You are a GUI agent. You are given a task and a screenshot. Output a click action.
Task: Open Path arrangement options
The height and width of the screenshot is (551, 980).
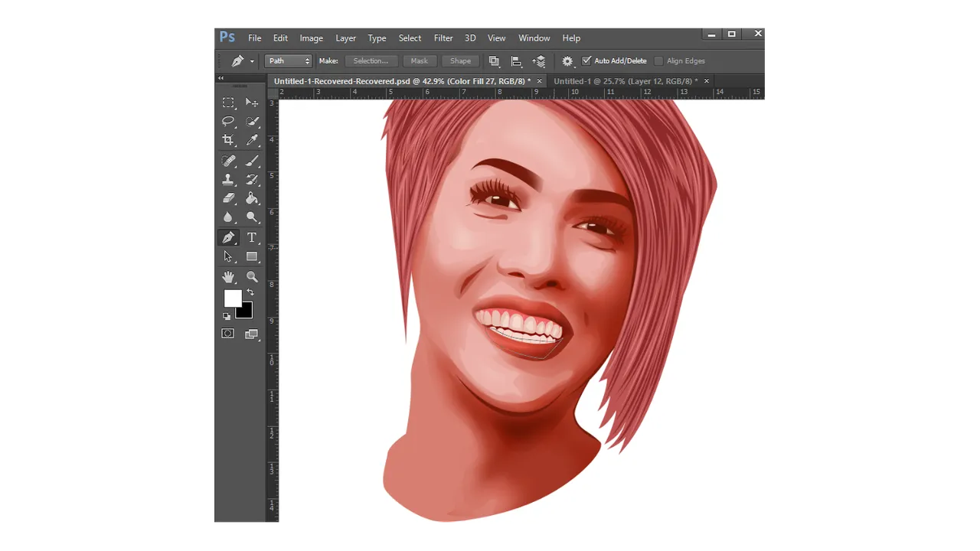pos(540,61)
